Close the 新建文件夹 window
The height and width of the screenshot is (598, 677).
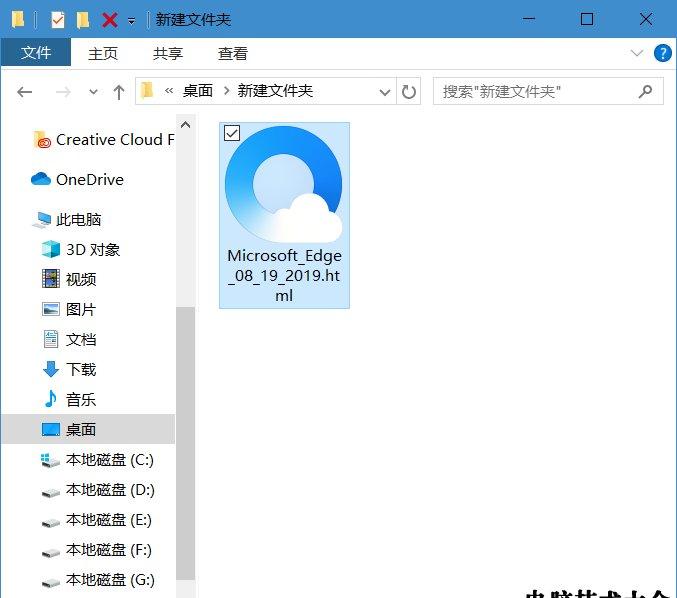[x=646, y=19]
